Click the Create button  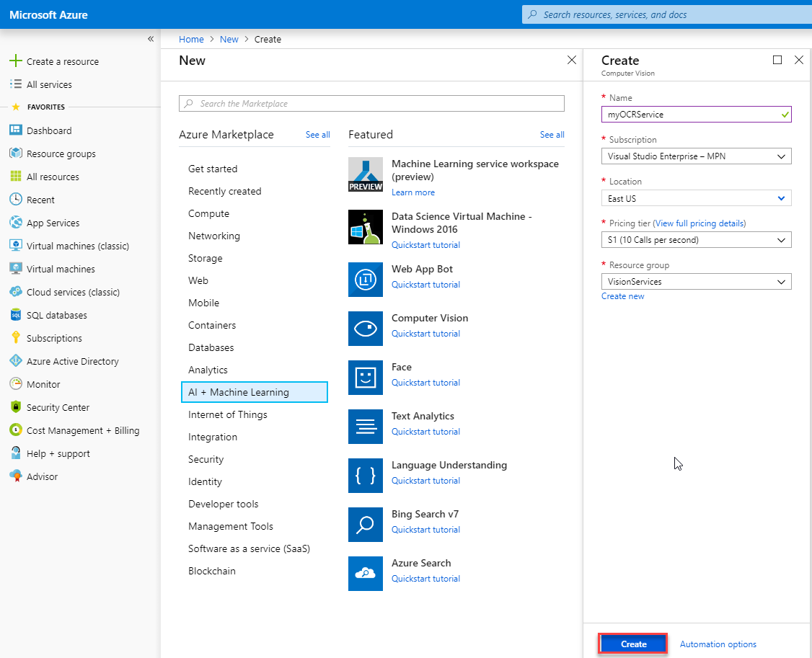tap(632, 644)
